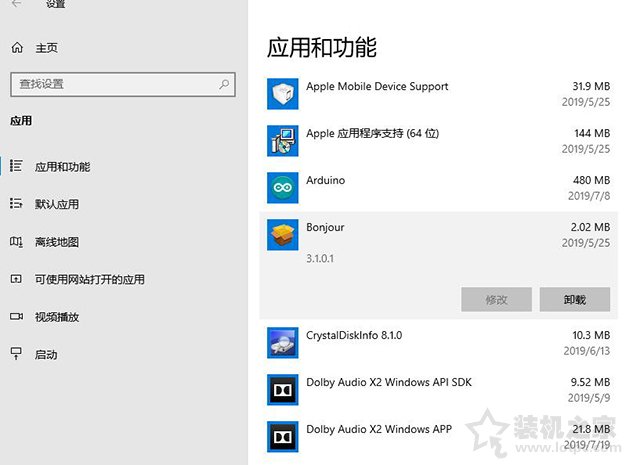Click the Arduino infinity logo icon
Image resolution: width=640 pixels, height=465 pixels.
[282, 188]
